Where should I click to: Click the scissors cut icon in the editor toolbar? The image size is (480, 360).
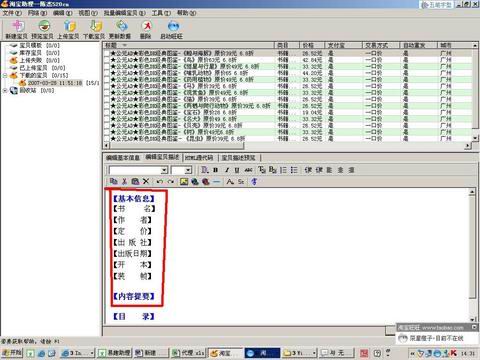[124, 182]
